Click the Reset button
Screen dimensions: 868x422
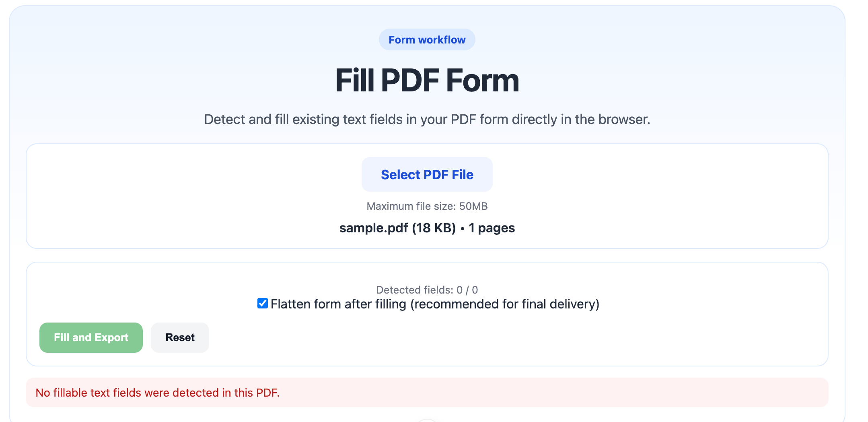point(179,337)
